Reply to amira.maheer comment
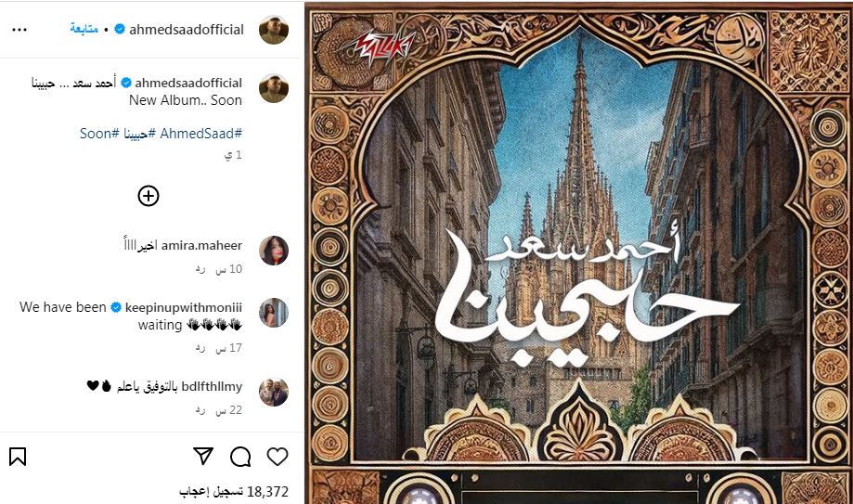 200,269
